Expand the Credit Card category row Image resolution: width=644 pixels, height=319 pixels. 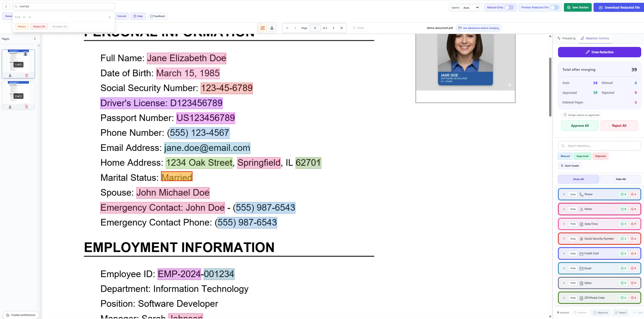click(564, 254)
